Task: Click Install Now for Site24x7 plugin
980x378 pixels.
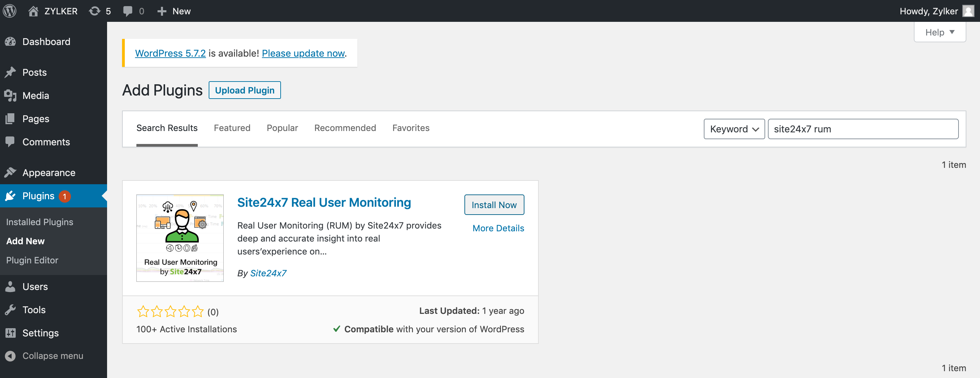Action: click(x=494, y=205)
